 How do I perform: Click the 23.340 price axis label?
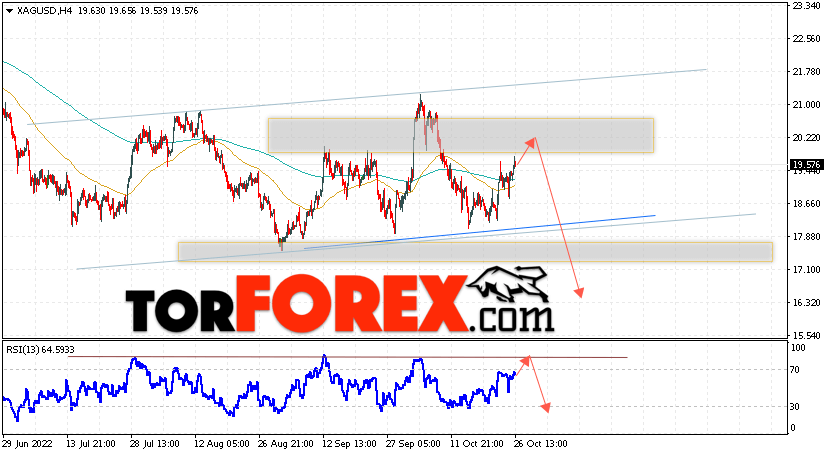pyautogui.click(x=806, y=6)
